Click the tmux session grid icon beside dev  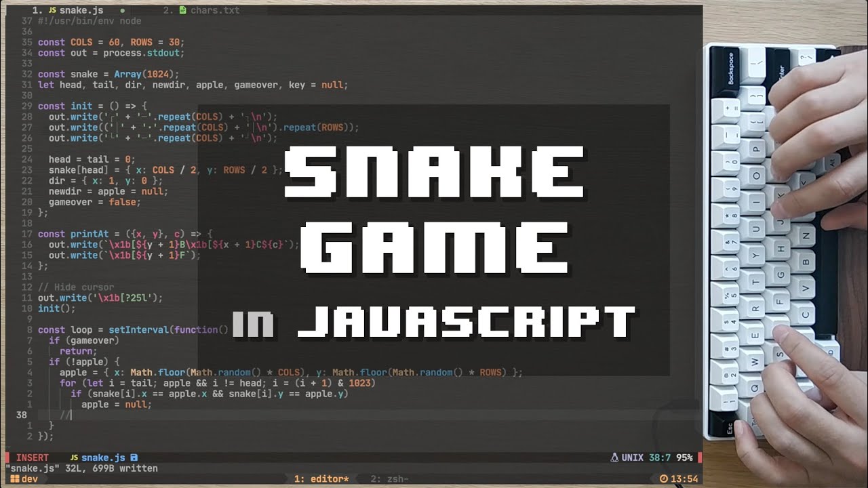point(14,479)
